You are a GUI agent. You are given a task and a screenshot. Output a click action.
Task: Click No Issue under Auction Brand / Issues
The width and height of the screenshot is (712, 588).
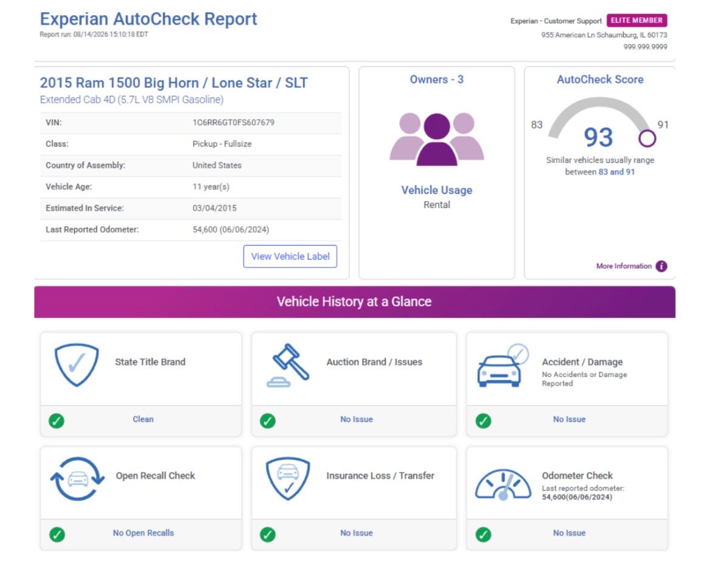tap(357, 419)
